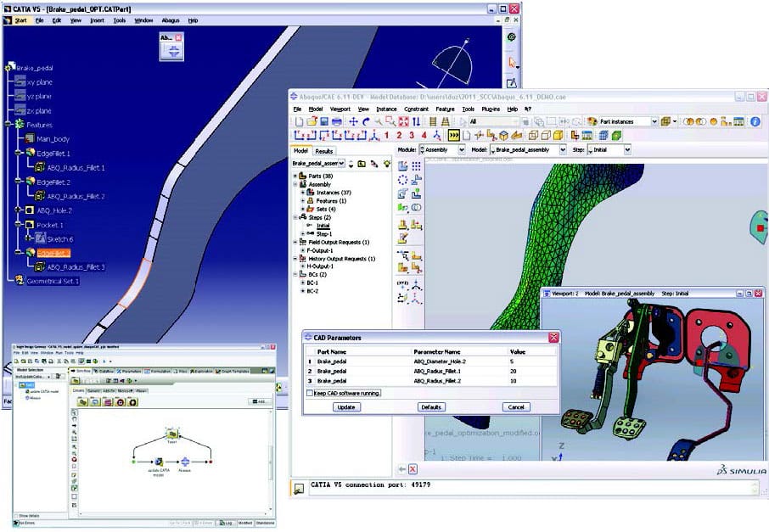Select the Pan view tool in Abaqus

coord(353,121)
